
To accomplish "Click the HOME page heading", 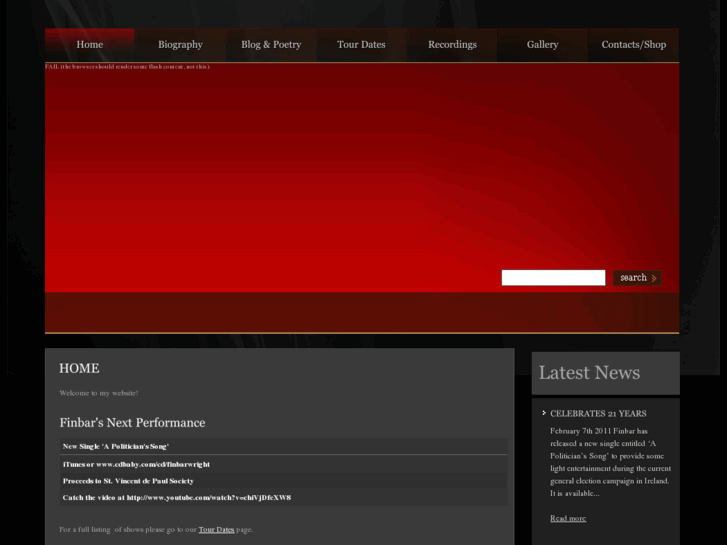I will pyautogui.click(x=79, y=368).
